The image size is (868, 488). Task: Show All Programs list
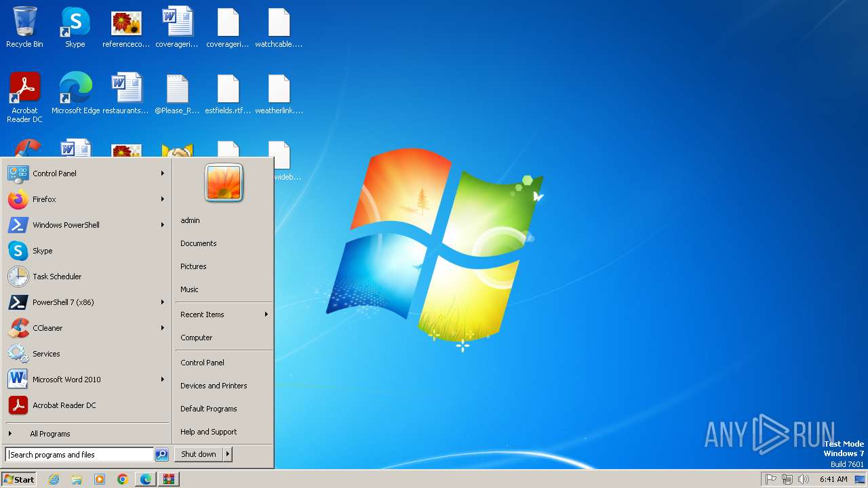[x=87, y=434]
